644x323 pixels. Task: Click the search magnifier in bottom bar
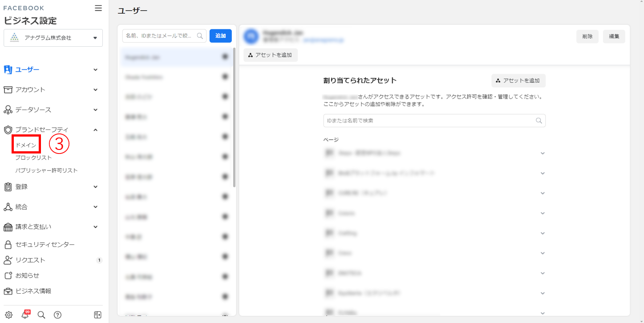tap(41, 315)
